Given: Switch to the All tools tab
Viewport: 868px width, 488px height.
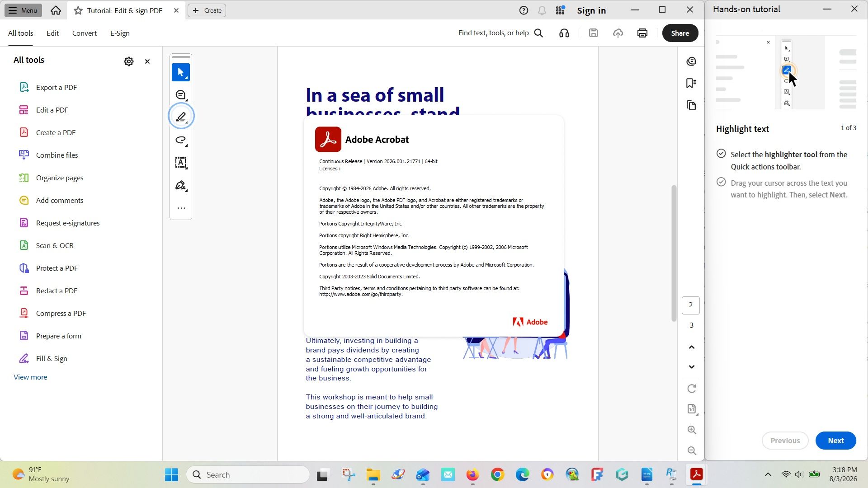Looking at the screenshot, I should 21,33.
